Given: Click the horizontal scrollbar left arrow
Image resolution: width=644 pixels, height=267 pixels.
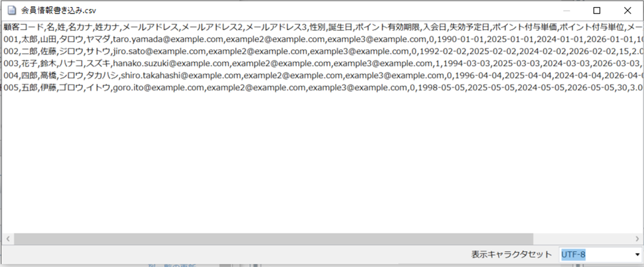Looking at the screenshot, I should [x=8, y=239].
